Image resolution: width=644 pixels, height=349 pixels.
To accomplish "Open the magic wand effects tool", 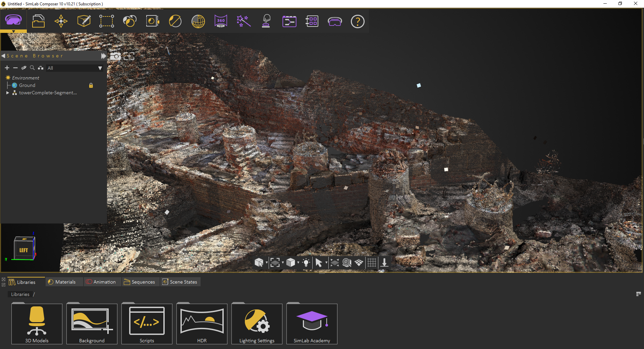I will click(x=244, y=21).
